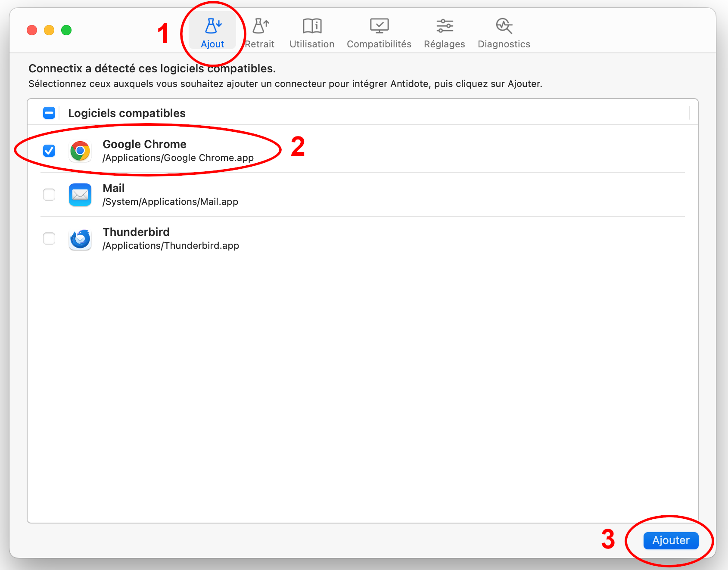Click the green zoom window button
This screenshot has width=728, height=570.
coord(66,30)
